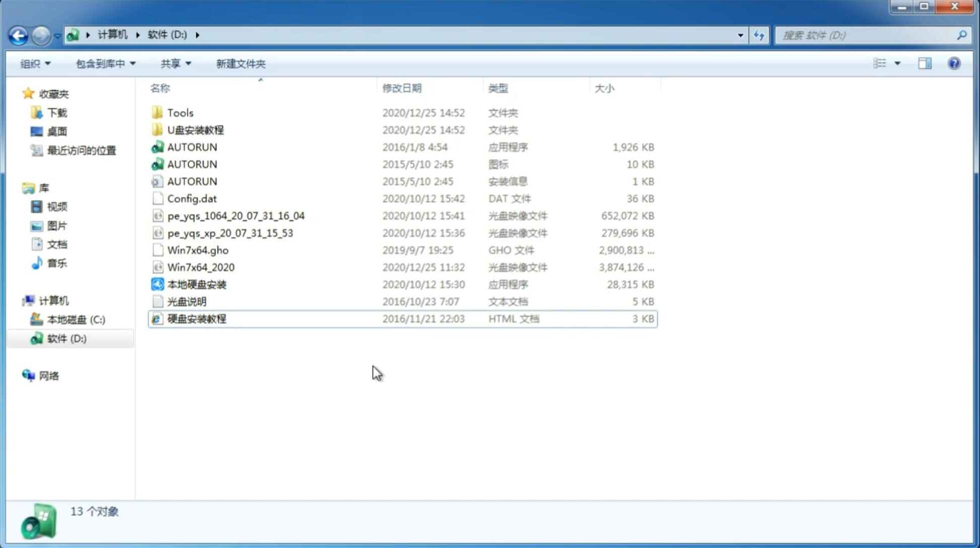Open Win7x64_2020 disc image file
The image size is (980, 548).
(202, 267)
